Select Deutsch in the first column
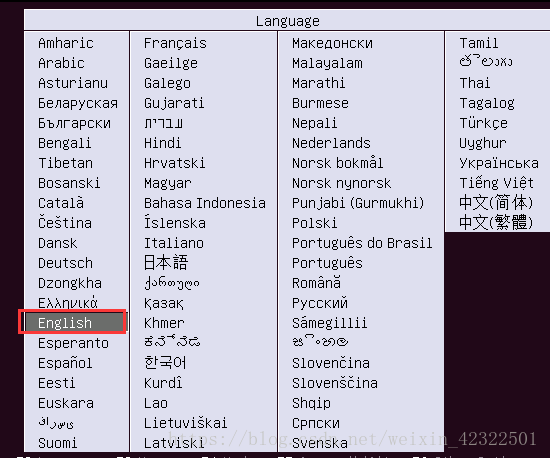Image resolution: width=550 pixels, height=459 pixels. pyautogui.click(x=65, y=263)
